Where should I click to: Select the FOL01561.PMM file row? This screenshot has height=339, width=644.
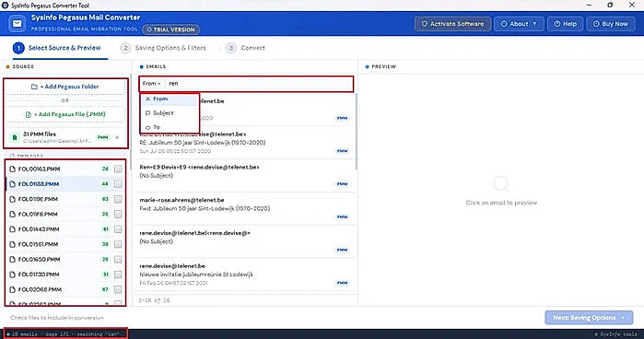point(65,244)
